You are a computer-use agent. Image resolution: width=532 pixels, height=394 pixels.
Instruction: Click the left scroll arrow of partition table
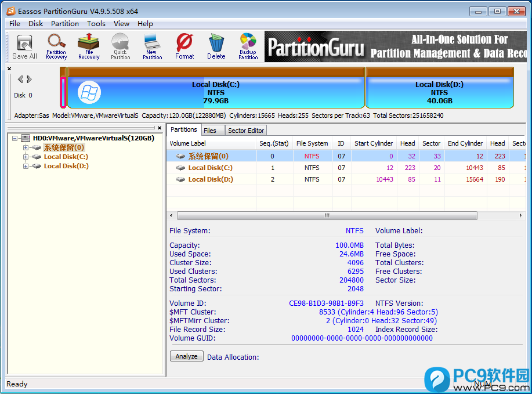tap(171, 215)
